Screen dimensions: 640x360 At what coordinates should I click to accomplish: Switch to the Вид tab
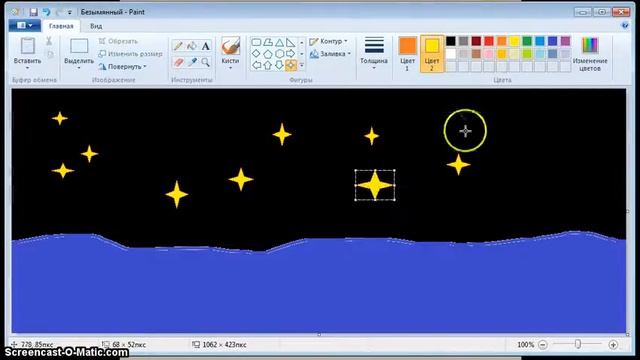96,26
